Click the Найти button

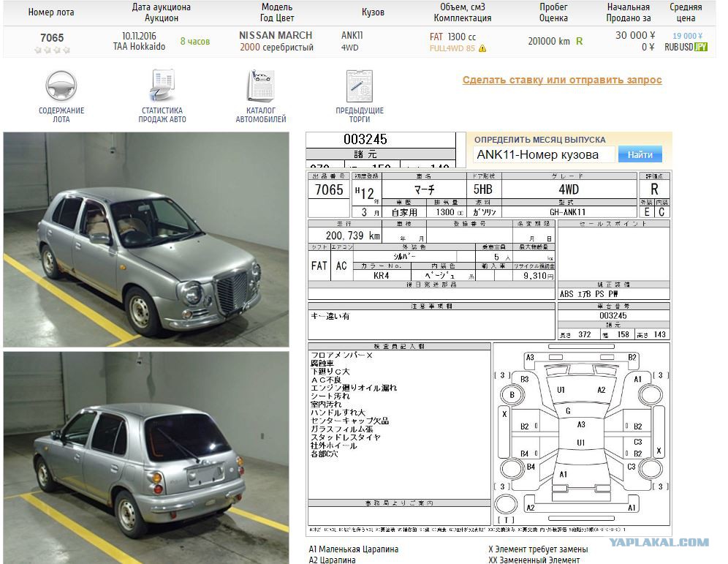point(640,154)
